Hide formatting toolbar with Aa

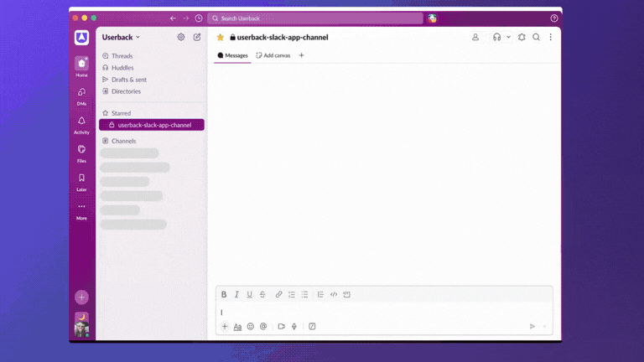237,326
